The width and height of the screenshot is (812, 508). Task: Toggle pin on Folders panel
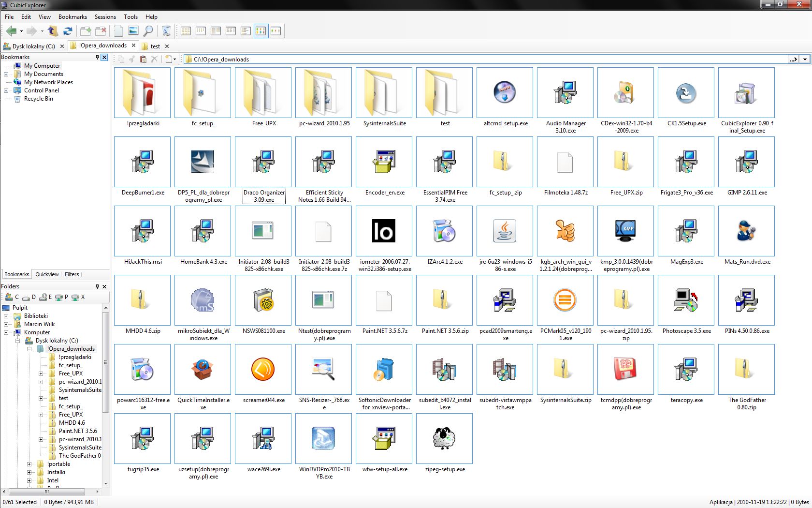click(97, 286)
